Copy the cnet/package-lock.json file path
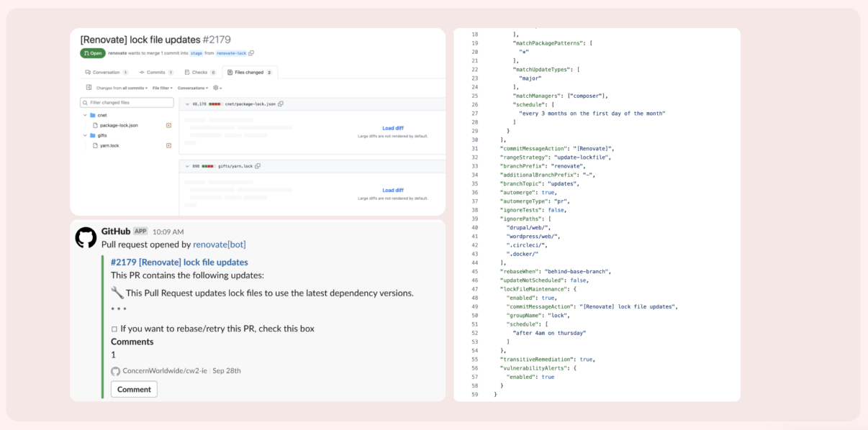This screenshot has width=868, height=430. 281,104
